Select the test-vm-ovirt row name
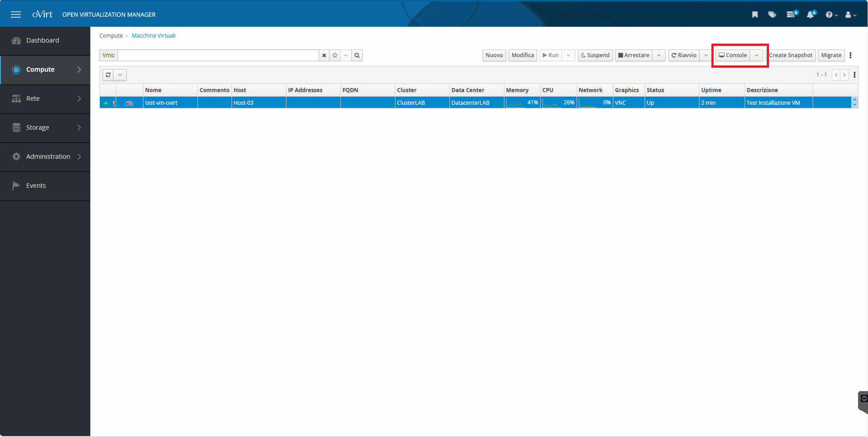The image size is (868, 437). coord(161,103)
